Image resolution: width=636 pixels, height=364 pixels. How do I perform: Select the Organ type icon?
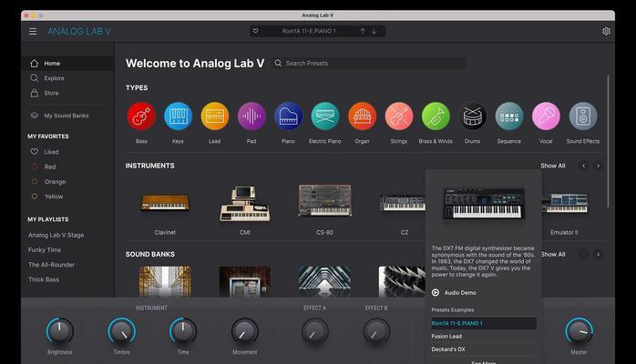363,116
